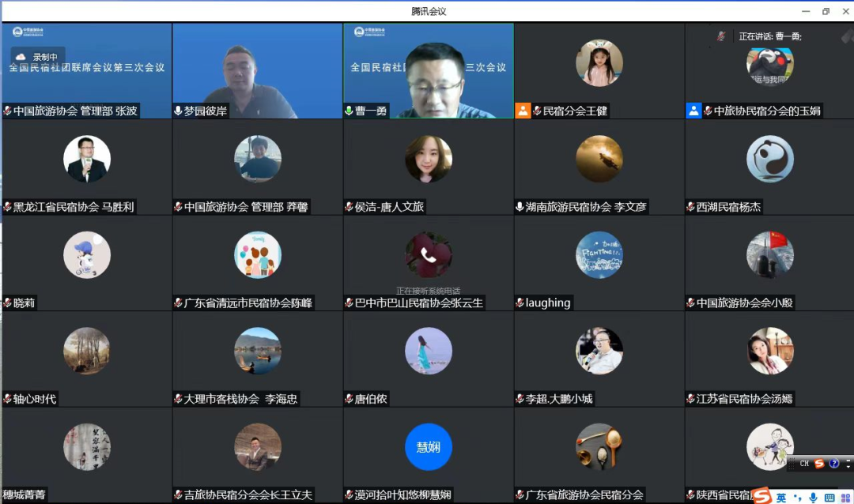Click the Sogou S input method icon
The width and height of the screenshot is (854, 504).
(762, 496)
